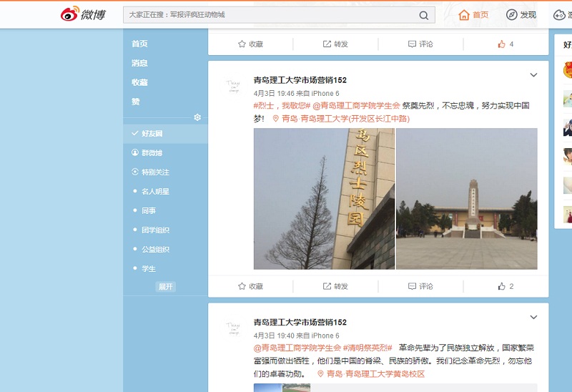Favorite the martyrs cemetery photo post
Screen dimensions: 572x392
click(x=250, y=286)
